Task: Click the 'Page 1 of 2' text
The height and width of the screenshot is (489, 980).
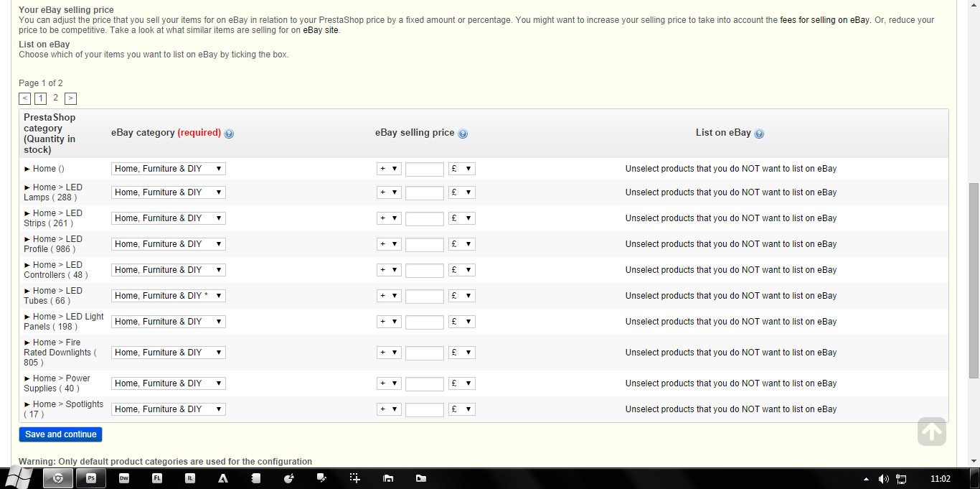Action: pos(41,83)
